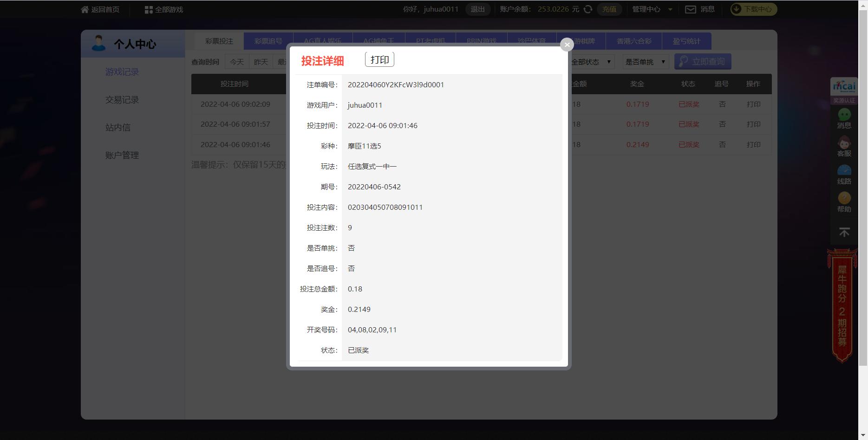Switch to the profit and loss statistics tab
This screenshot has width=868, height=440.
click(x=686, y=41)
